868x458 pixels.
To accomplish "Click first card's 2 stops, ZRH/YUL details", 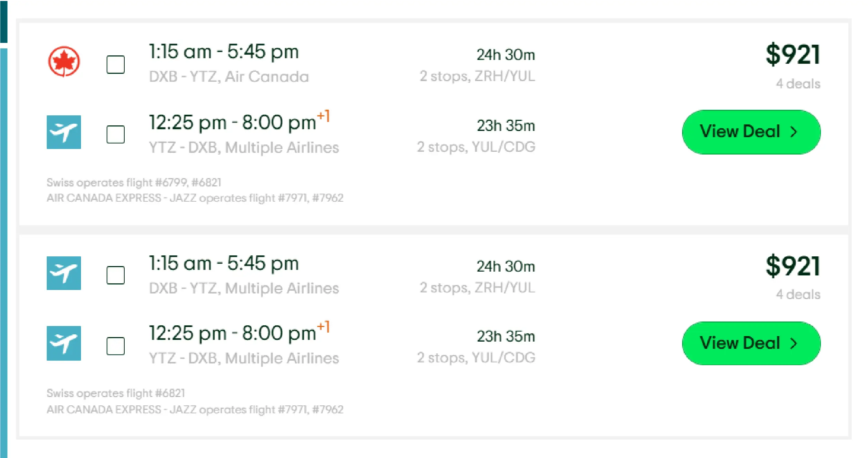I will tap(477, 76).
